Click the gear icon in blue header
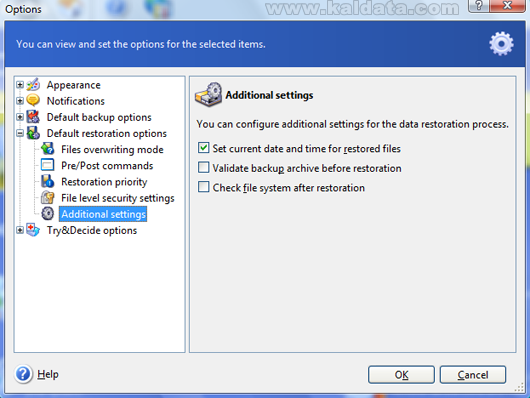Viewport: 530px width, 398px height. 501,44
